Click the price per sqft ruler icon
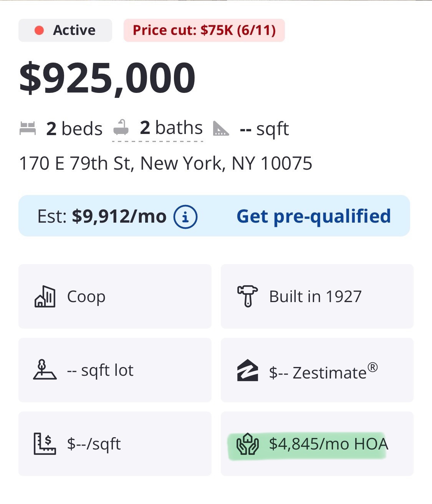The width and height of the screenshot is (432, 504). pos(45,444)
